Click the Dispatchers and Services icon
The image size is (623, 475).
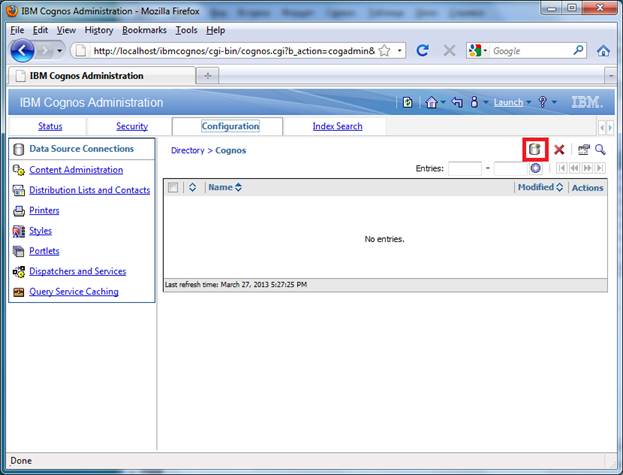click(19, 272)
